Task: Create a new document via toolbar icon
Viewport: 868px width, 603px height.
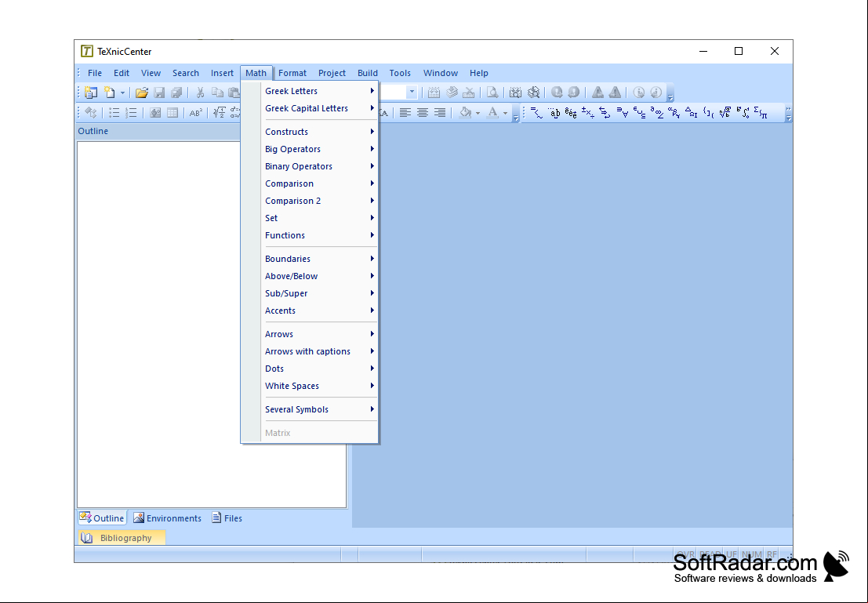Action: [x=110, y=93]
